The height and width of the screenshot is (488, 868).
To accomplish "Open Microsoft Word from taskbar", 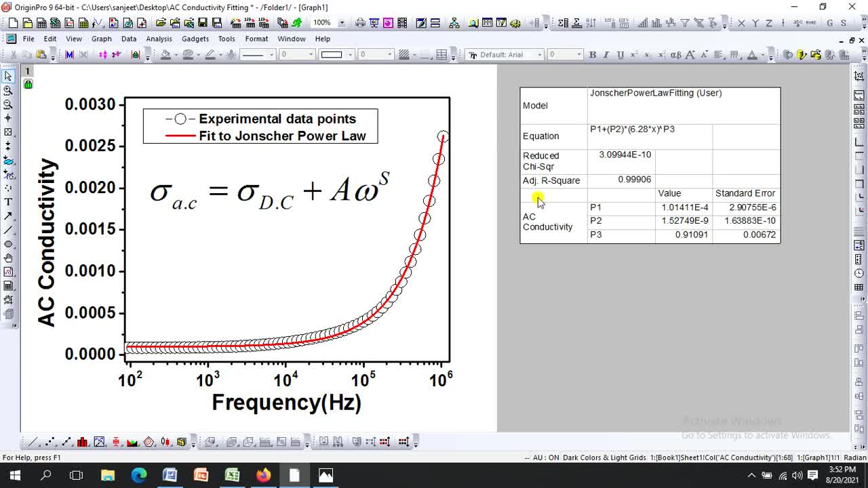I will (170, 475).
